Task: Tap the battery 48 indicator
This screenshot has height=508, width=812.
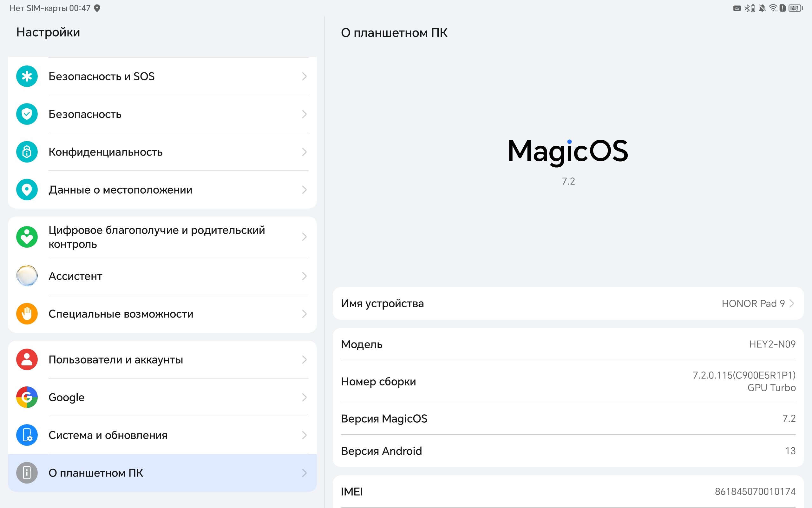Action: tap(796, 8)
